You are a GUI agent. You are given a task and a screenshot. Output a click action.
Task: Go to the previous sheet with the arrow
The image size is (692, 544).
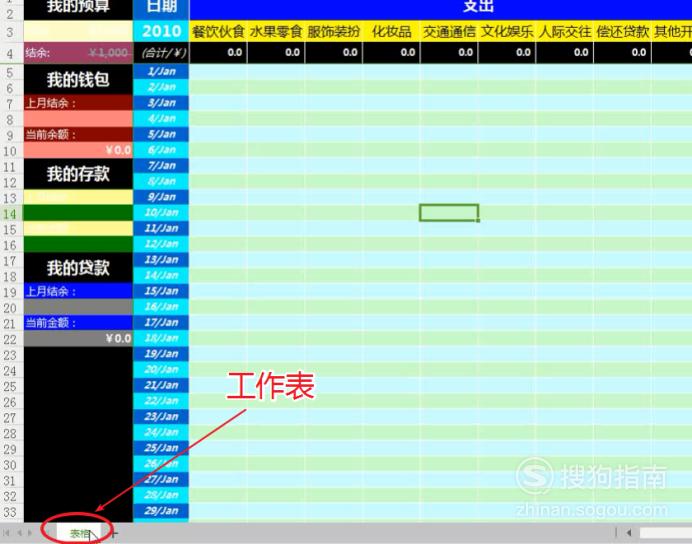coord(19,533)
